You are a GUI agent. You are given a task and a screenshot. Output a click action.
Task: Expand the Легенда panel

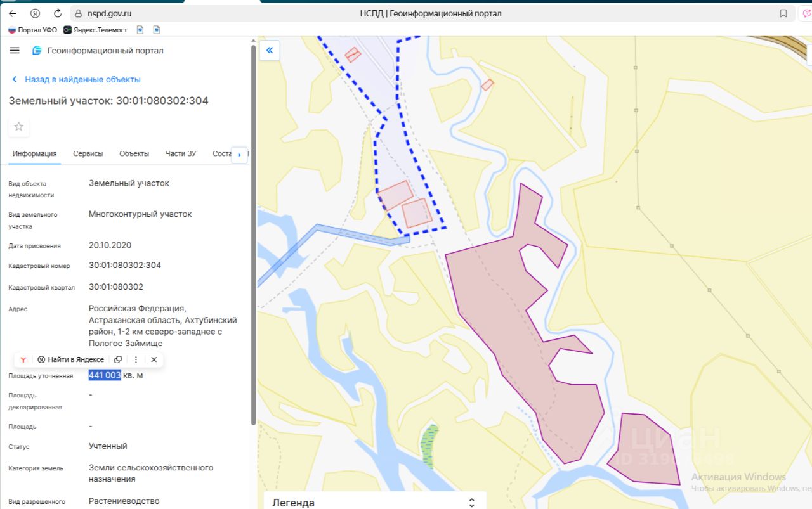[x=375, y=502]
